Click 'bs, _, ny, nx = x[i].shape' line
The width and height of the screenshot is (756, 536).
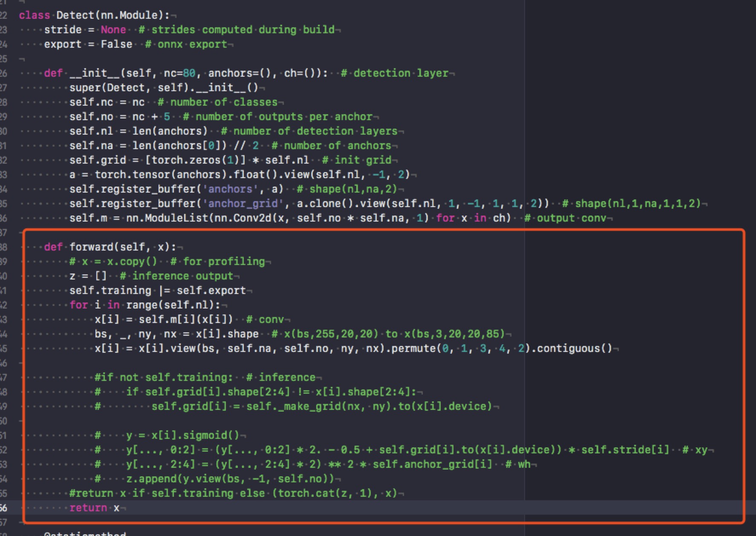(x=300, y=334)
